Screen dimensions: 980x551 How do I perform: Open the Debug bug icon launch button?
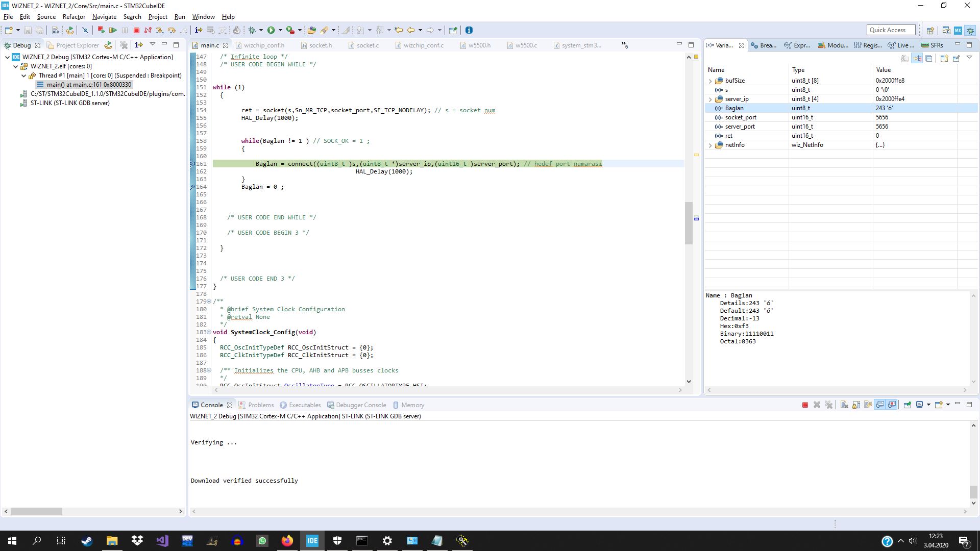(x=252, y=31)
